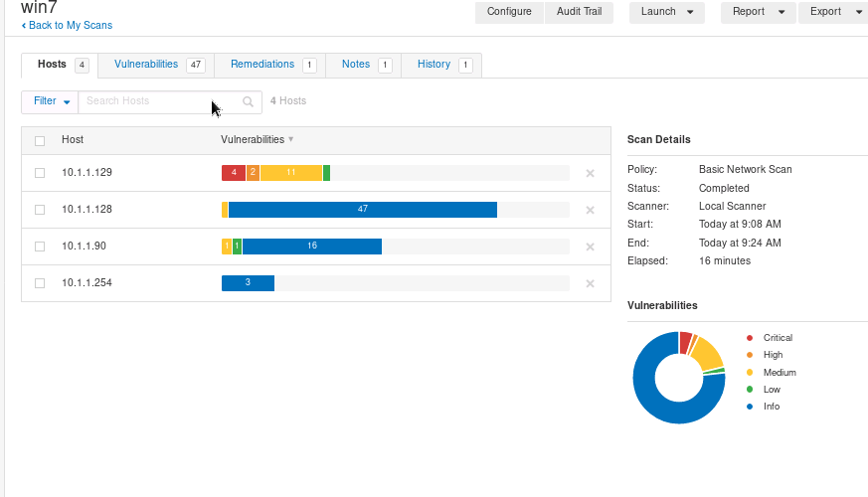Click the Host column header
This screenshot has height=497, width=868.
[x=73, y=139]
